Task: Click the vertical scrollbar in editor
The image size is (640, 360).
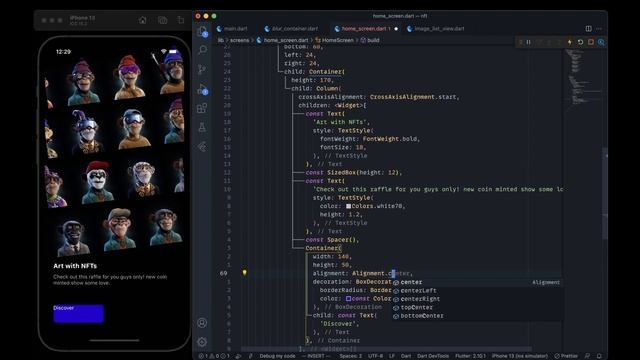Action: (605, 194)
